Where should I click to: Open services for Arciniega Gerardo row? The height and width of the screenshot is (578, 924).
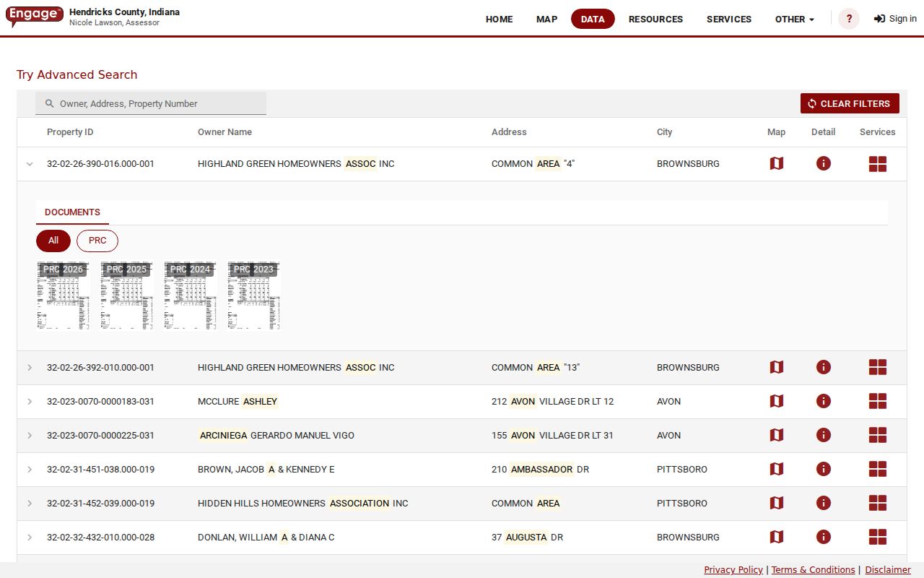878,436
